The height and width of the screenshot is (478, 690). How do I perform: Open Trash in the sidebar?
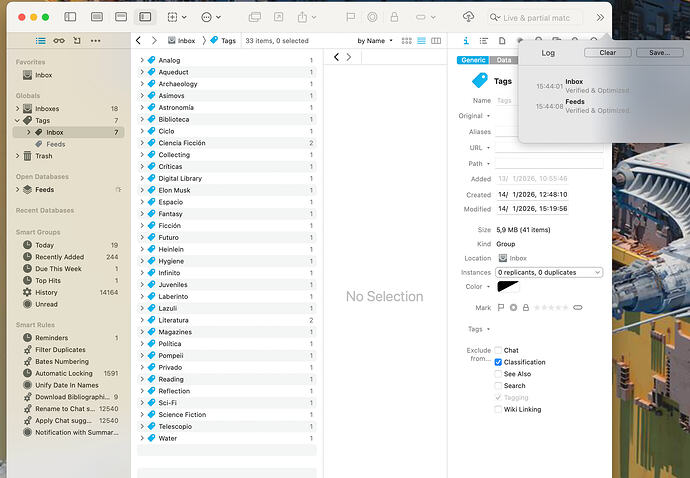[43, 156]
